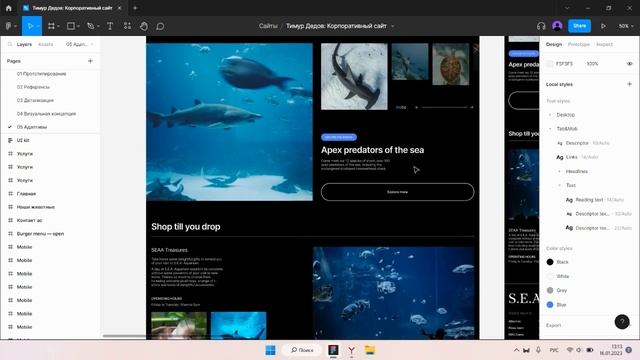Present the prototype with play icon
This screenshot has height=360, width=640.
603,26
